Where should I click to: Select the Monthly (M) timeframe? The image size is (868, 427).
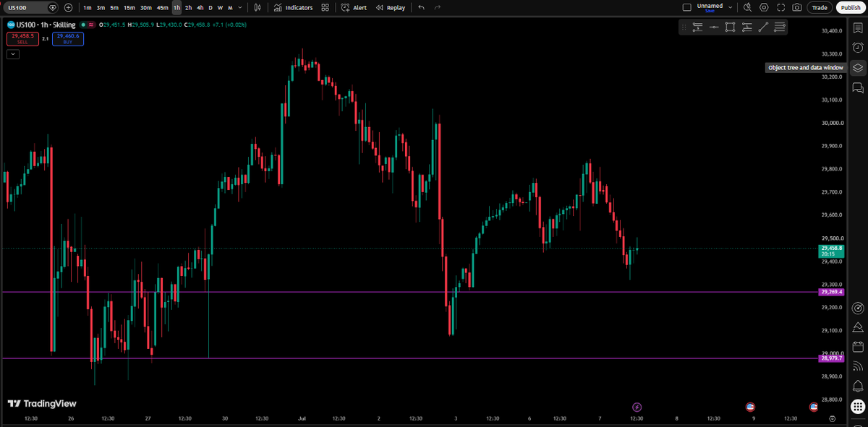point(230,7)
